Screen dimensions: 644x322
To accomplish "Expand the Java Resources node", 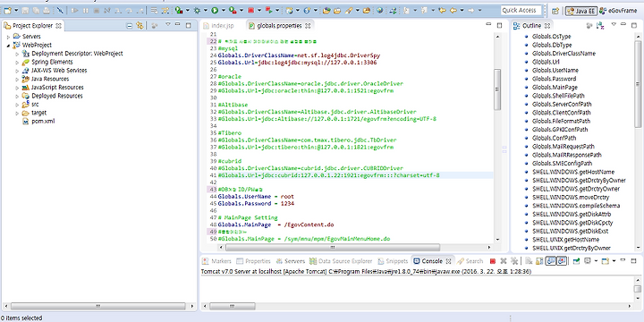I will (x=17, y=80).
